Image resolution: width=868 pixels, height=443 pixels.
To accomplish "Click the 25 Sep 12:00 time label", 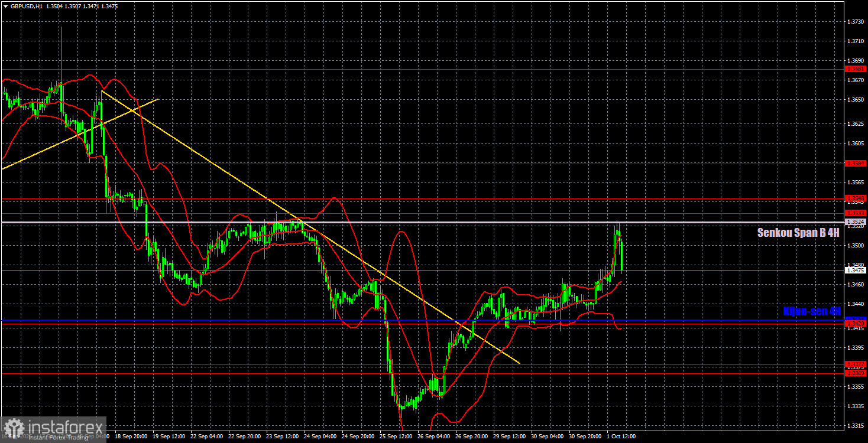I will pyautogui.click(x=395, y=437).
